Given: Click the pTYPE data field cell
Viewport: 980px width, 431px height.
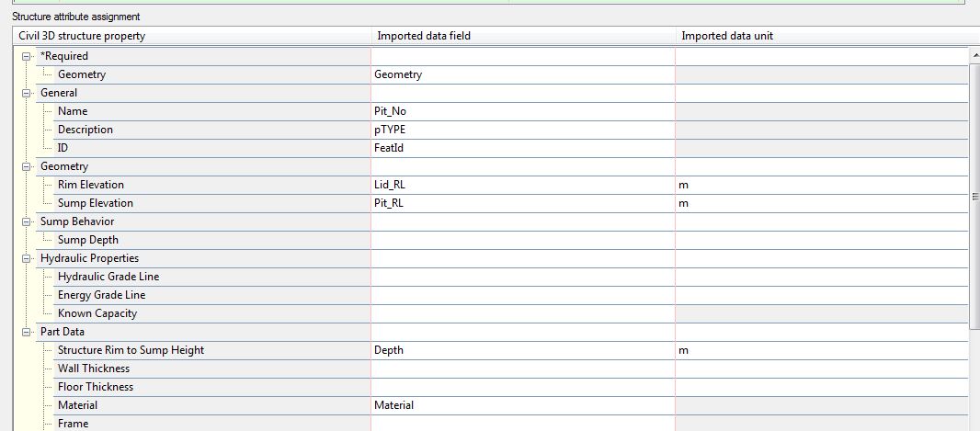Looking at the screenshot, I should click(523, 130).
